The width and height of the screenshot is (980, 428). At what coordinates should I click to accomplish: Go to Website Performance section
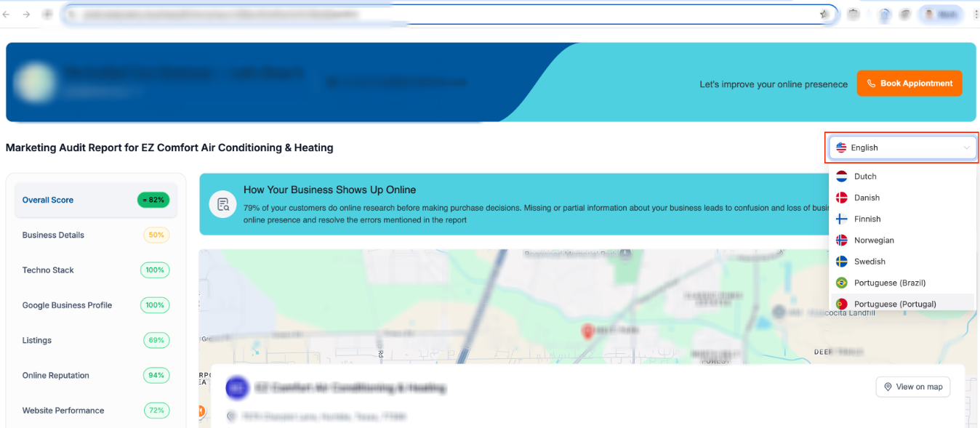pos(96,411)
